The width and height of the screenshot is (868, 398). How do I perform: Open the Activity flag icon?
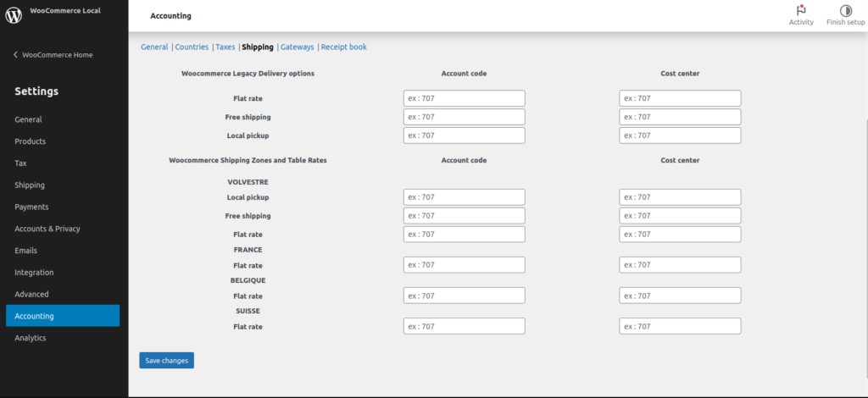pyautogui.click(x=800, y=10)
